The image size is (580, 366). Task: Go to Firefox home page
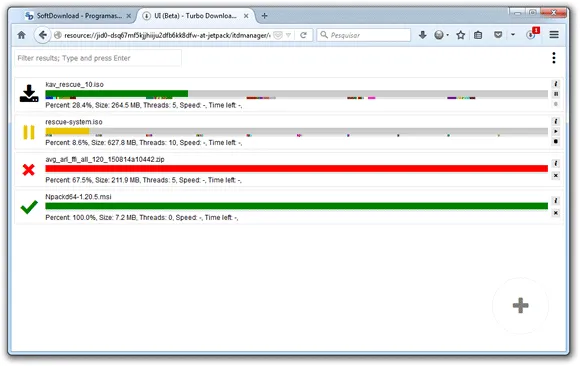coord(21,35)
